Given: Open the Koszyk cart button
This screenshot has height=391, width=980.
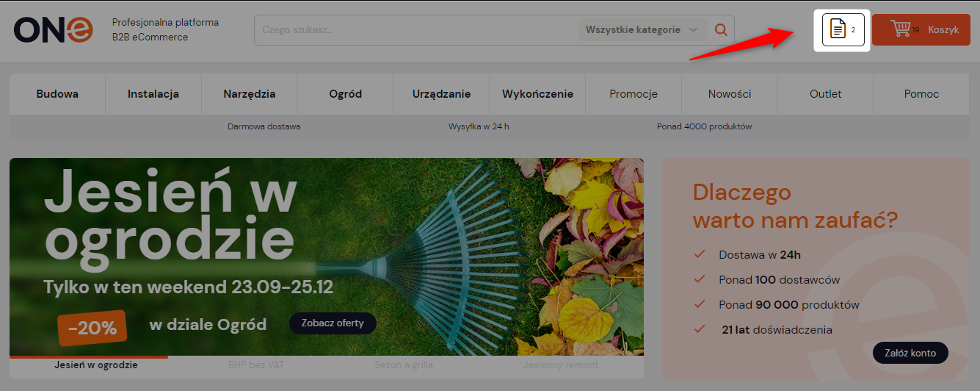Looking at the screenshot, I should (x=921, y=30).
